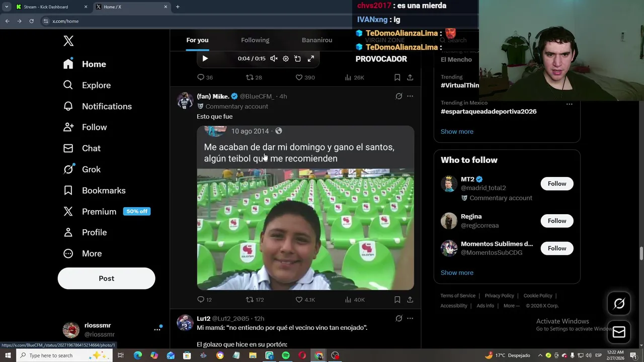Share the post with 390 likes

pyautogui.click(x=410, y=77)
